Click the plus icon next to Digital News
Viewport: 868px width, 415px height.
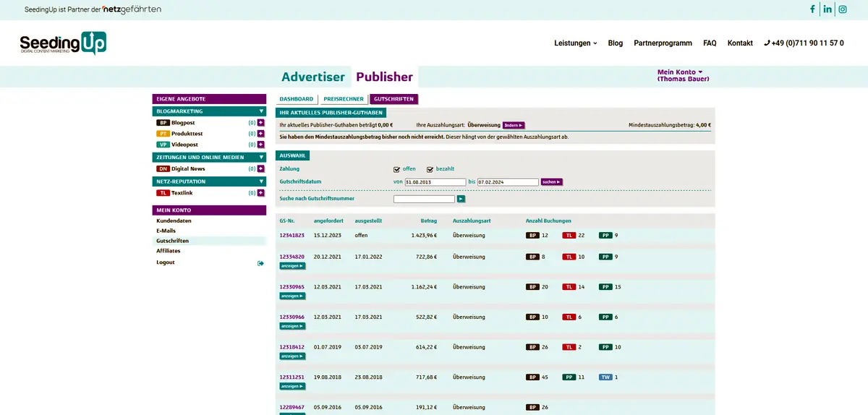(x=261, y=168)
